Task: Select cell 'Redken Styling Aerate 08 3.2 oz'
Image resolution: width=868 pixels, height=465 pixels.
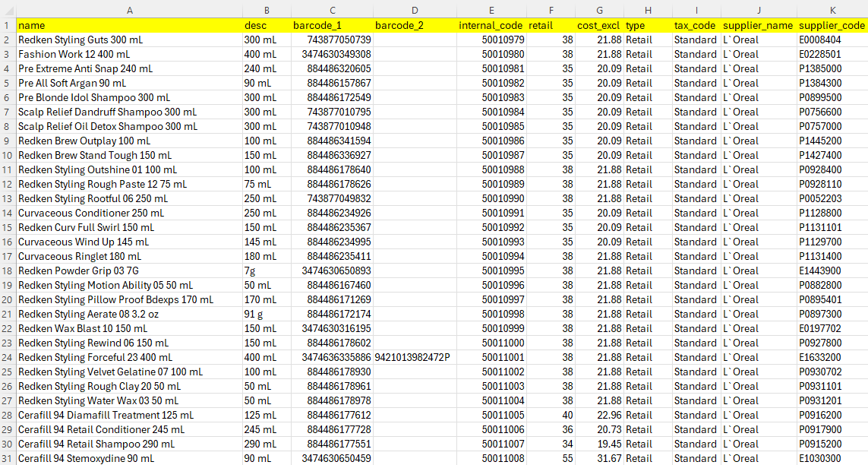Action: (130, 314)
